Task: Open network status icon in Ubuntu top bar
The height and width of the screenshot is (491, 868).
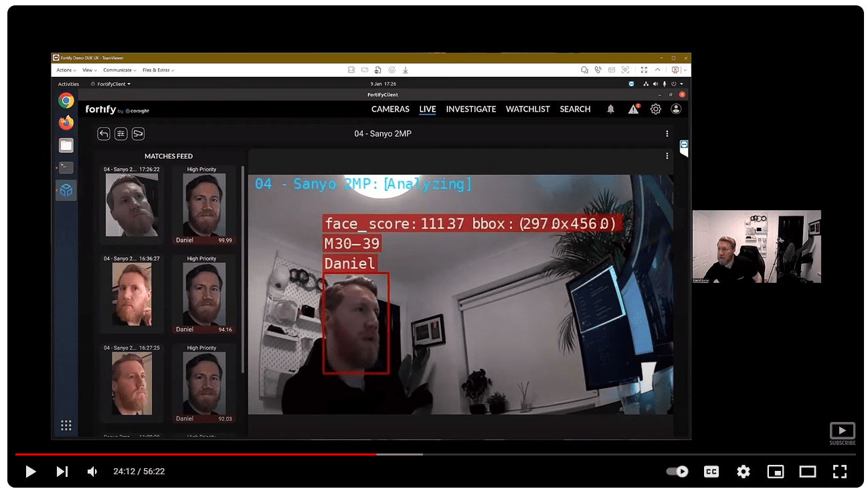Action: tap(646, 84)
